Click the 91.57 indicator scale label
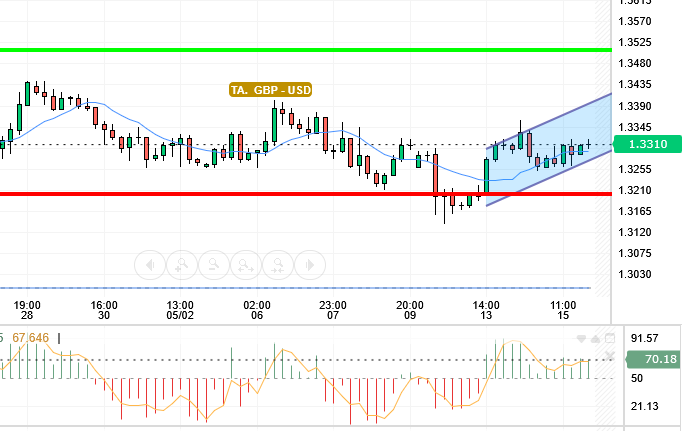Screen dimensions: 682x431 [645, 338]
